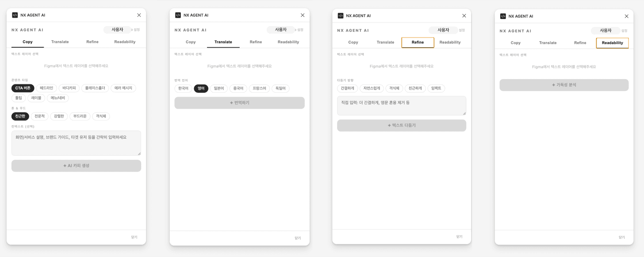
Task: Close the panel with Readability tab highlighted
Action: pyautogui.click(x=626, y=16)
